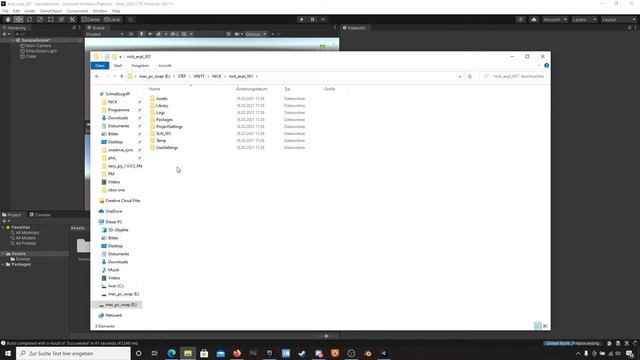The image size is (640, 360).
Task: Open Unity Component menu
Action: tap(77, 11)
